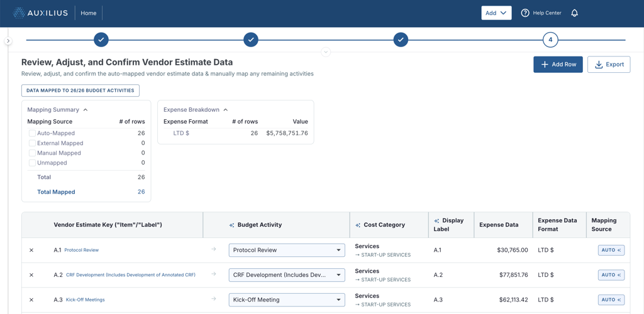Click the Services cost category in row A.1
The image size is (644, 314).
pos(367,246)
